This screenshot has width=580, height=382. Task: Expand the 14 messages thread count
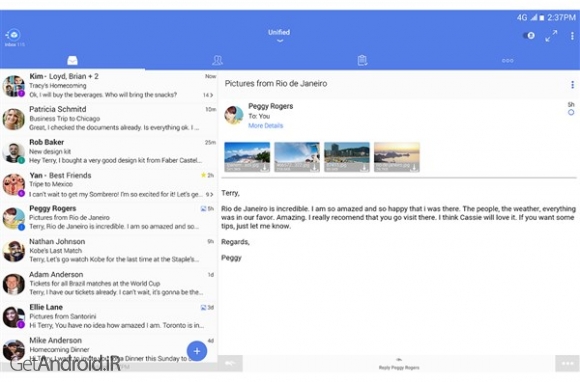tap(209, 95)
